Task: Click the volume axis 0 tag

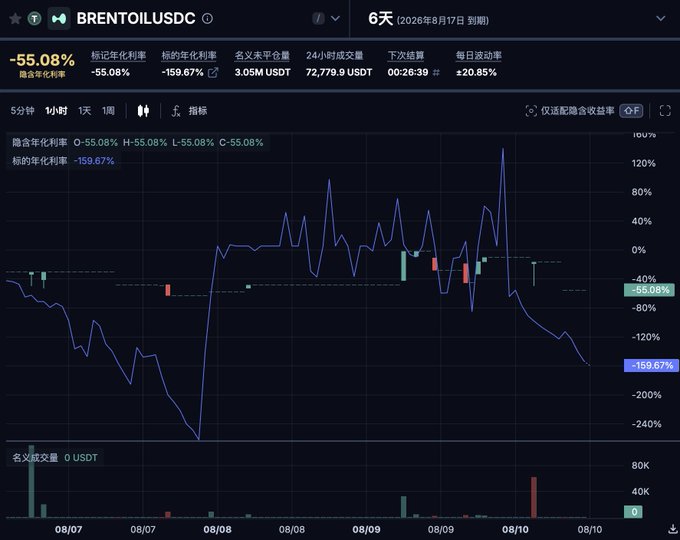Action: point(633,512)
